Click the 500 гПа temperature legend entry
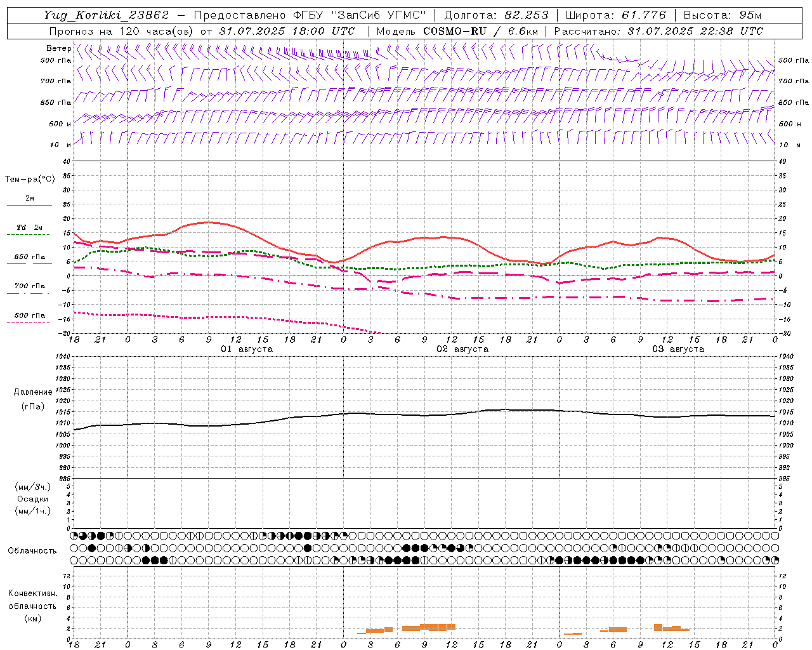This screenshot has width=812, height=650. (x=30, y=315)
